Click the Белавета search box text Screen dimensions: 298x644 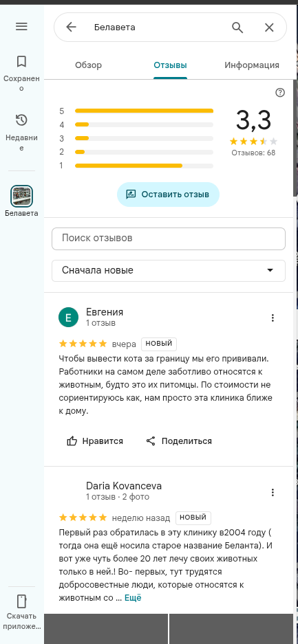115,27
